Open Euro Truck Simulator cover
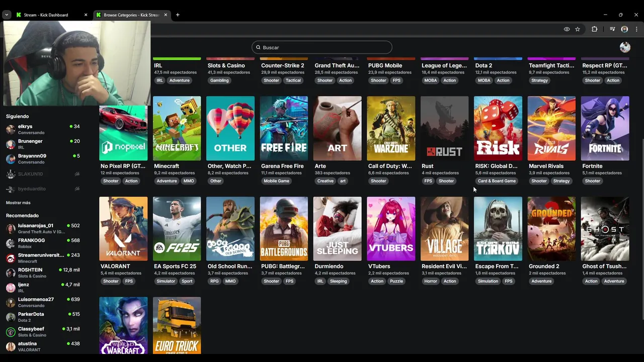Viewport: 644px width, 362px height. click(x=177, y=325)
